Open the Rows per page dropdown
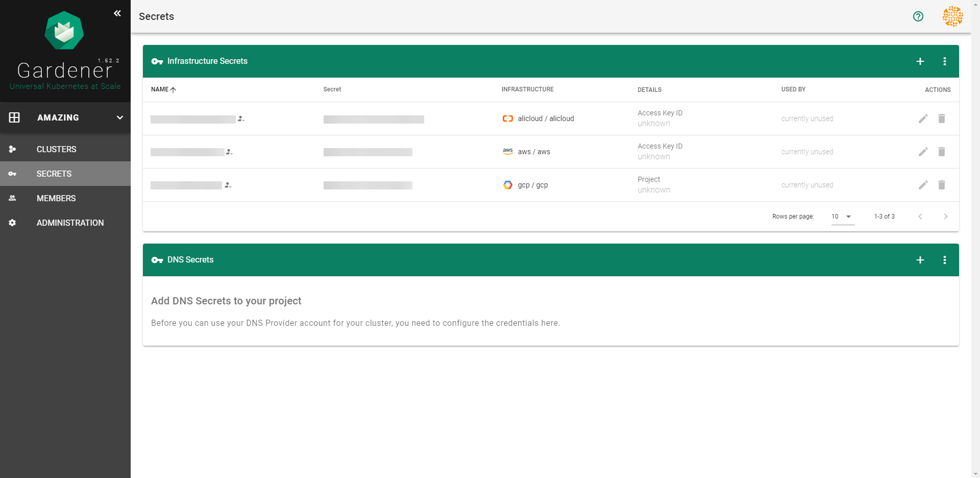This screenshot has width=980, height=478. pos(842,217)
